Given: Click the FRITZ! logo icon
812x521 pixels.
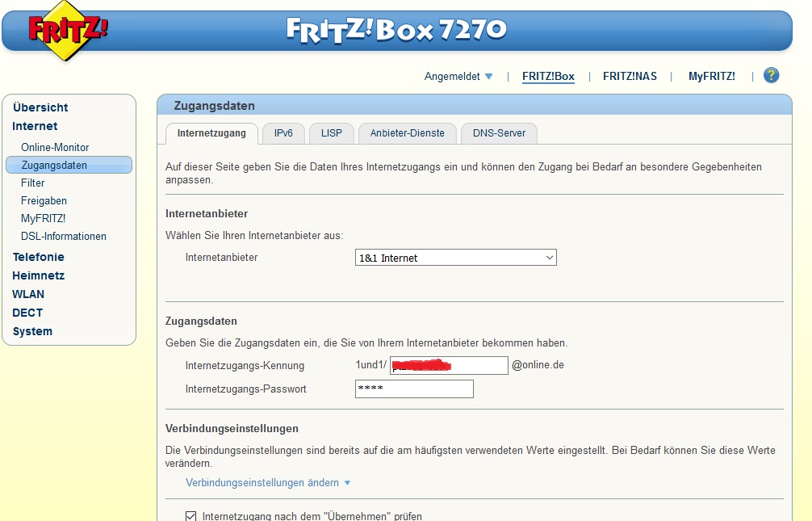Looking at the screenshot, I should (67, 29).
